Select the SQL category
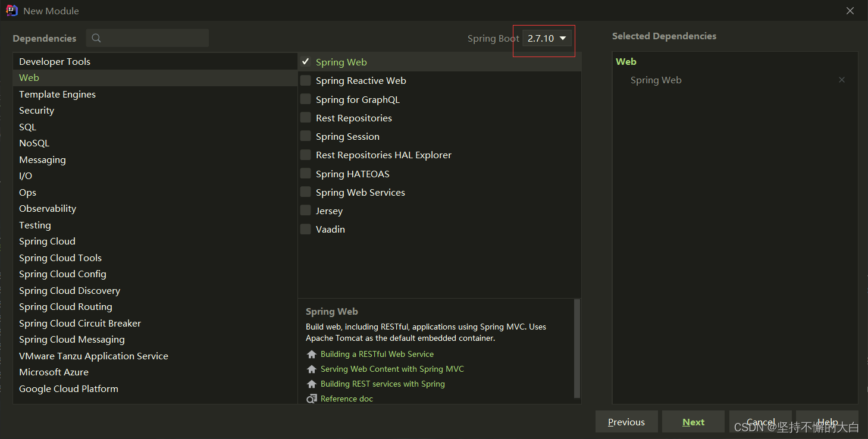Viewport: 868px width, 439px height. 155,127
